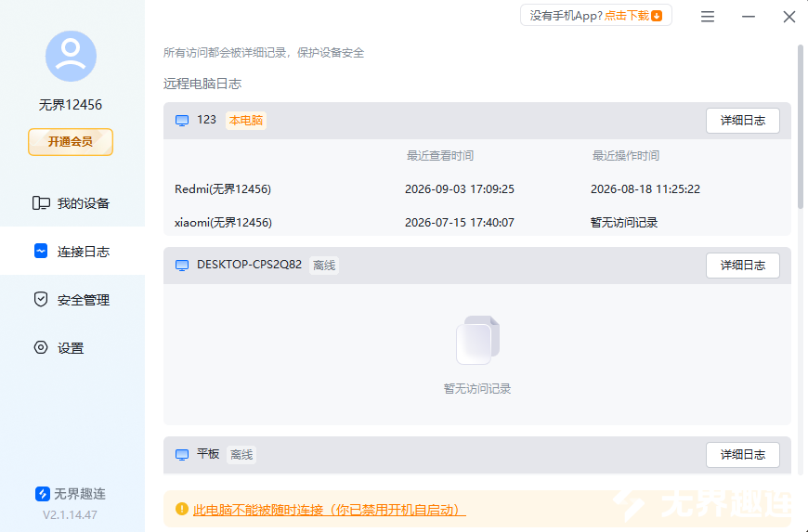This screenshot has height=532, width=808.
Task: Click the 此电脑不能被随时连接 warning link
Action: 330,510
